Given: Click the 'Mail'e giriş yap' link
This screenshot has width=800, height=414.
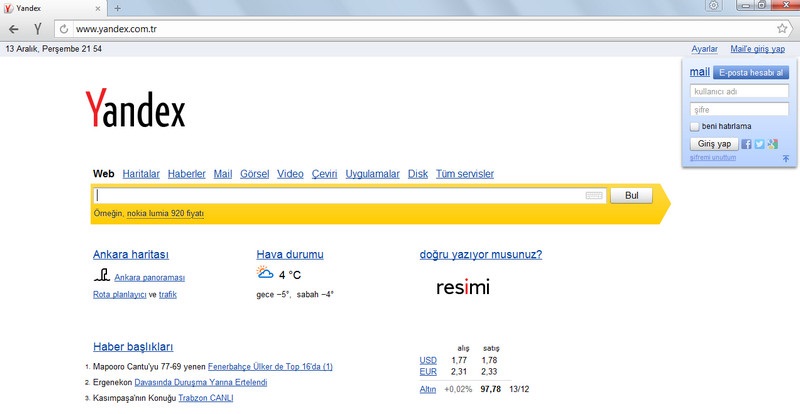Looking at the screenshot, I should [758, 49].
